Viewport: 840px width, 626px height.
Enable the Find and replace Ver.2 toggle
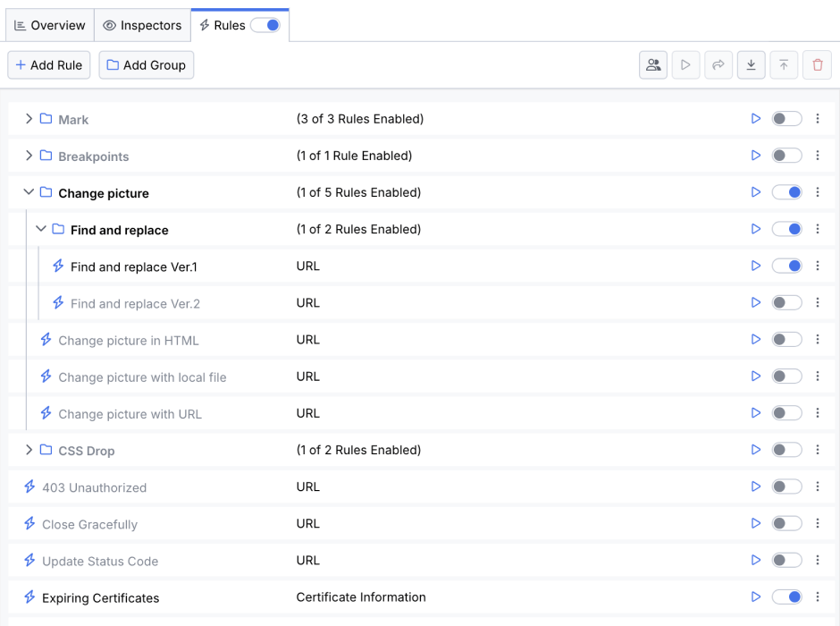tap(786, 302)
